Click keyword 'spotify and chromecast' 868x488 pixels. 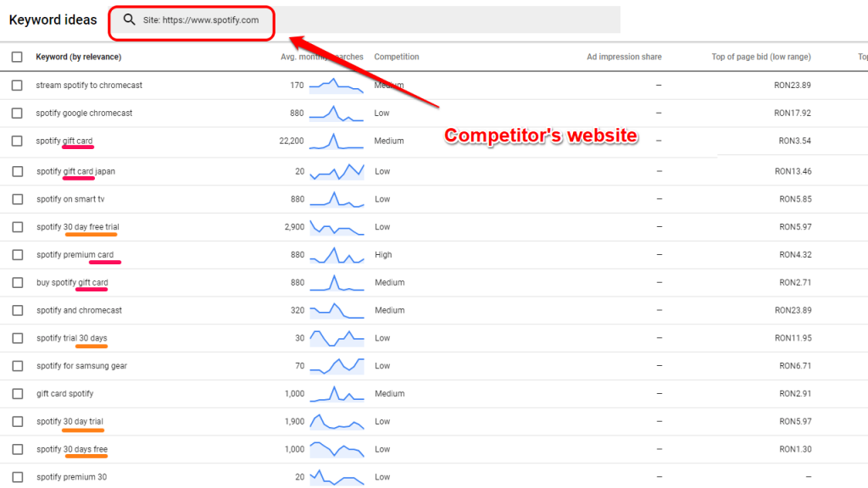coord(79,310)
